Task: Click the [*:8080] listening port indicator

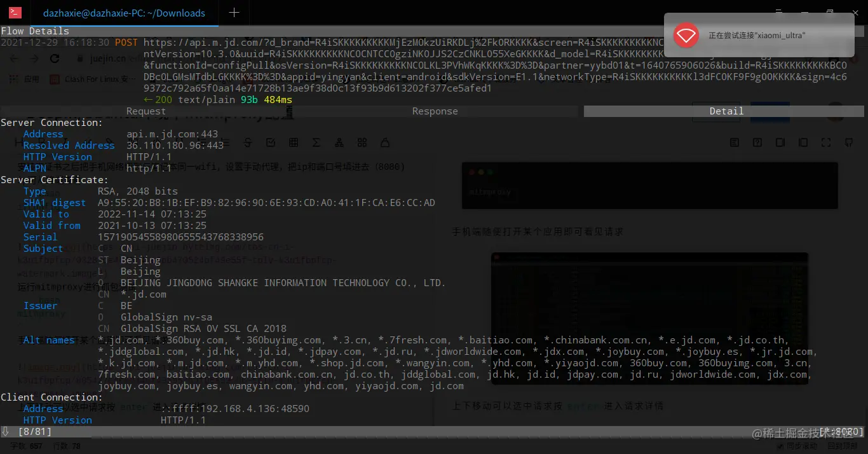Action: [841, 432]
